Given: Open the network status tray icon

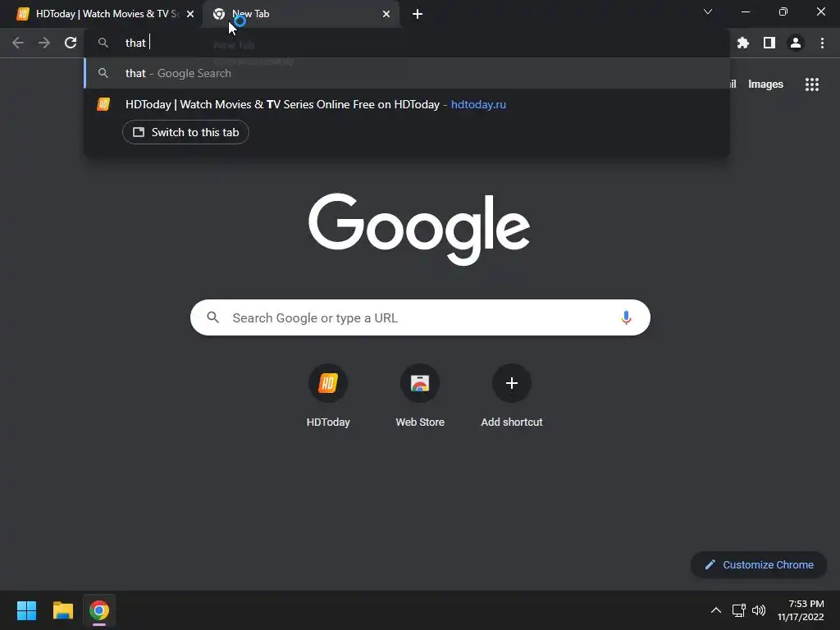Looking at the screenshot, I should (x=739, y=610).
